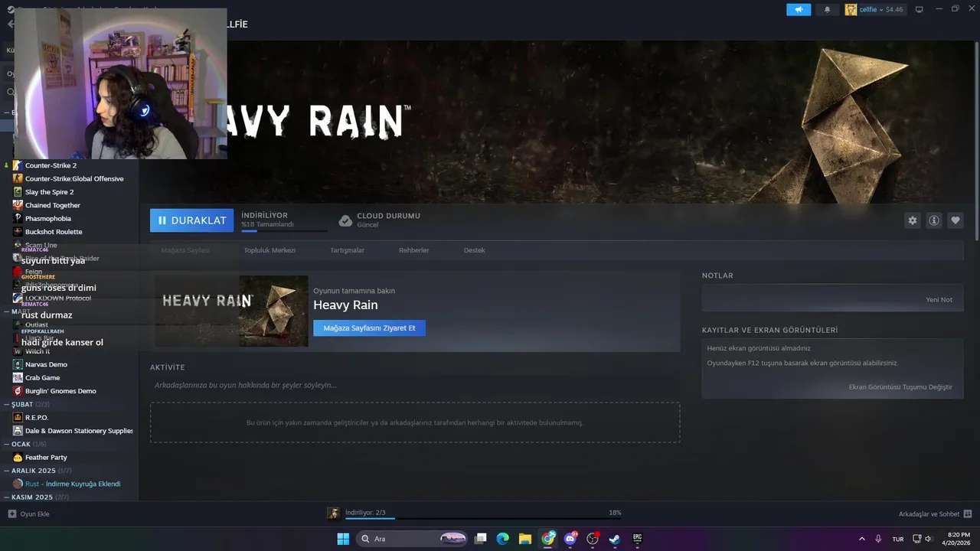Viewport: 980px width, 551px height.
Task: Open the cellfie profile avatar
Action: pos(851,9)
